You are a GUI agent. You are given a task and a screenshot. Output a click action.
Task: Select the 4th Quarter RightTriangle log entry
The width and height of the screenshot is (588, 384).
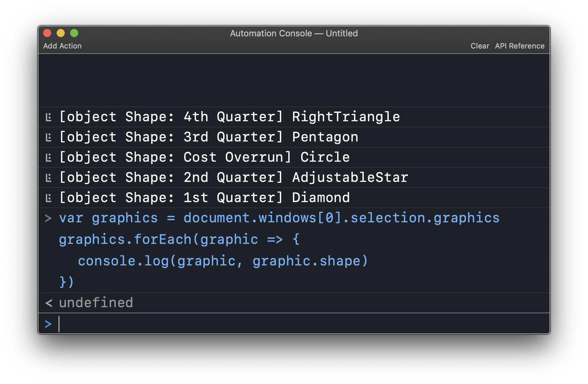229,117
